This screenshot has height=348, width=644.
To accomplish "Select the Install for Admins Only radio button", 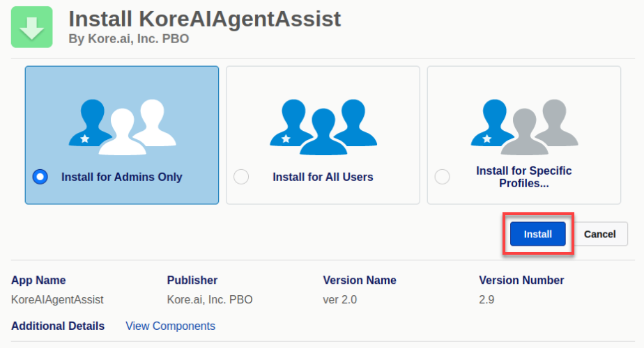I will [x=40, y=177].
